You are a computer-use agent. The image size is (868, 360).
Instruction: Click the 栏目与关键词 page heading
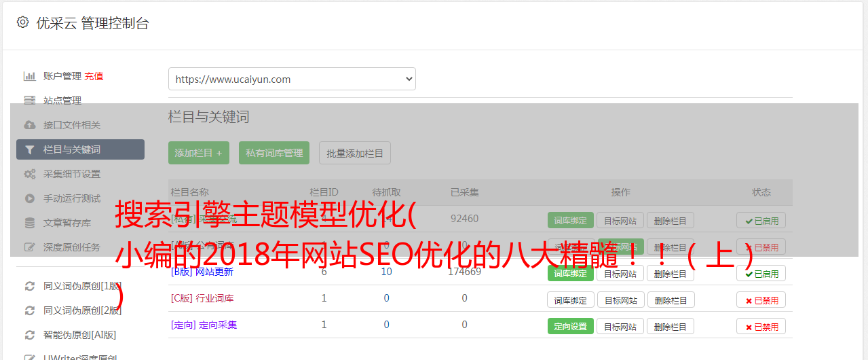coord(209,117)
